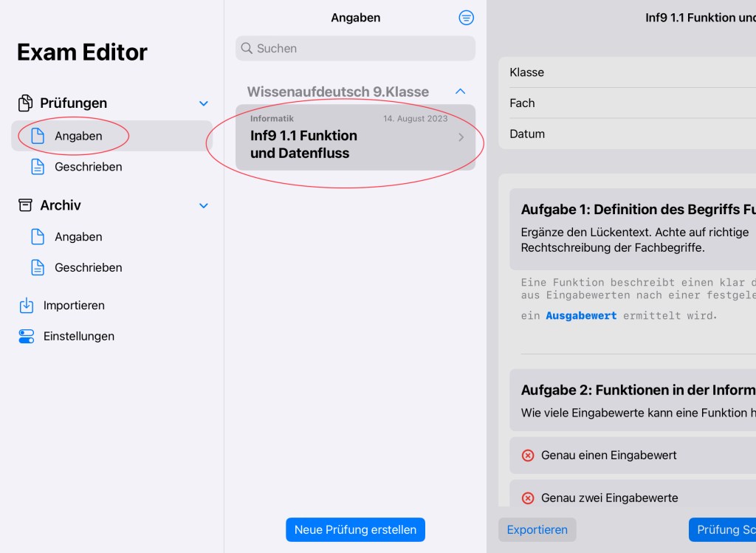Toggle the 'Genau zwei Eingabewerte' answer marker
The height and width of the screenshot is (553, 756).
click(x=527, y=498)
